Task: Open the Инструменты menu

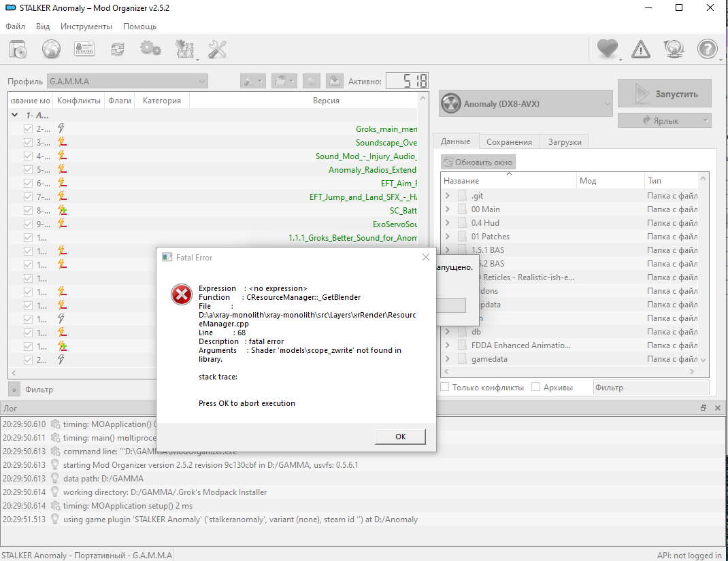Action: pos(86,27)
